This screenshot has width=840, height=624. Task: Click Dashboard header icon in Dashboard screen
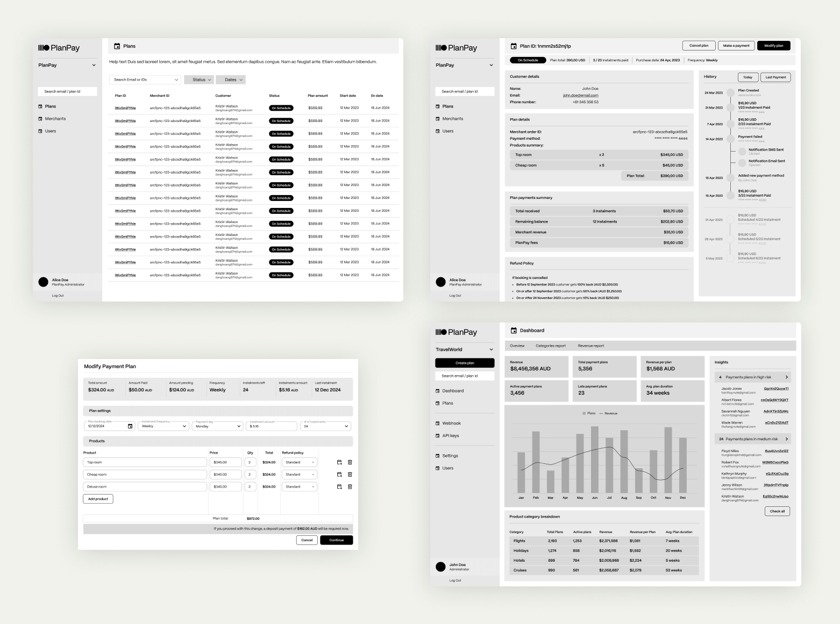pos(514,331)
